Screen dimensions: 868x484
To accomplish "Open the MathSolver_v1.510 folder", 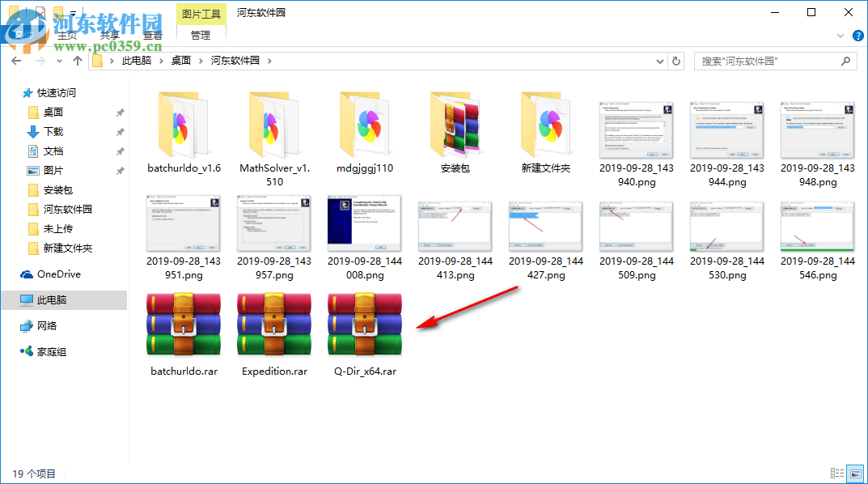I will point(274,125).
